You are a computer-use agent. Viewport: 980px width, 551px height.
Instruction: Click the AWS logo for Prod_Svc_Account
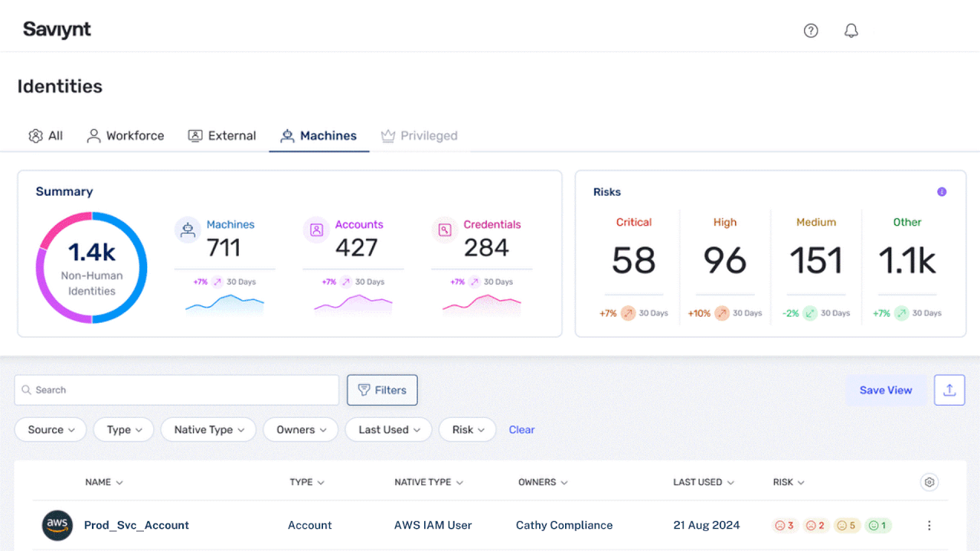(x=57, y=526)
